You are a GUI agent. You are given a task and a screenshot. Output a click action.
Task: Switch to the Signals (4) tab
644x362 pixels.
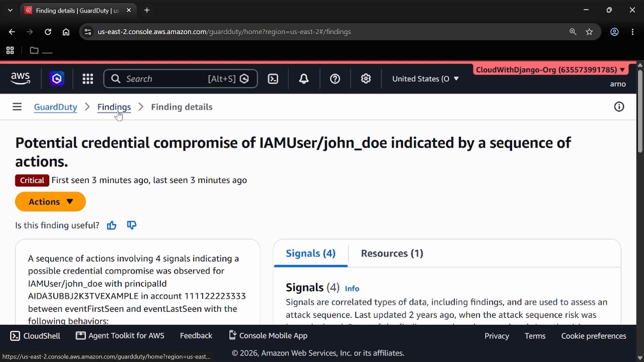311,253
